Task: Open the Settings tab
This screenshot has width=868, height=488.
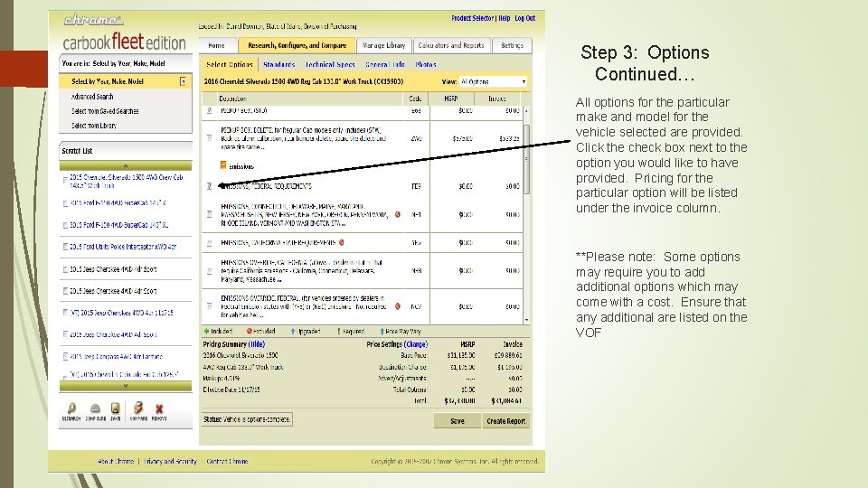Action: [512, 45]
